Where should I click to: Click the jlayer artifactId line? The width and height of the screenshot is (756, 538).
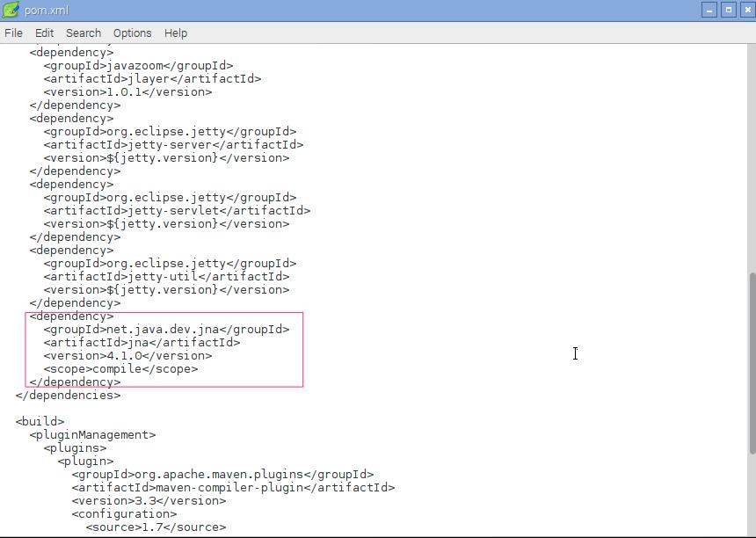pyautogui.click(x=152, y=78)
